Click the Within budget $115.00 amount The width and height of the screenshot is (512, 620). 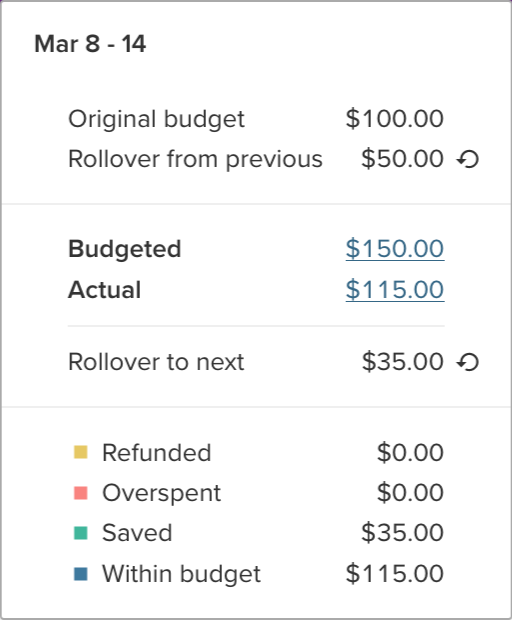395,573
